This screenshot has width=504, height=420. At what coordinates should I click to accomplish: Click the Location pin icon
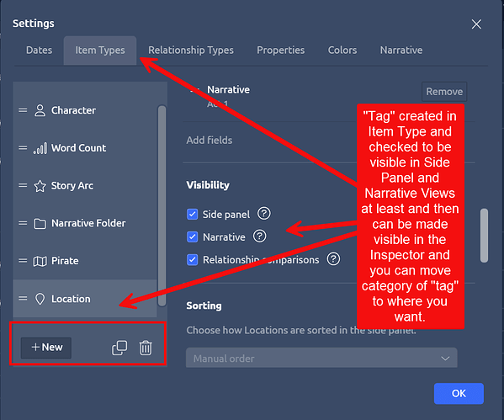(x=40, y=299)
